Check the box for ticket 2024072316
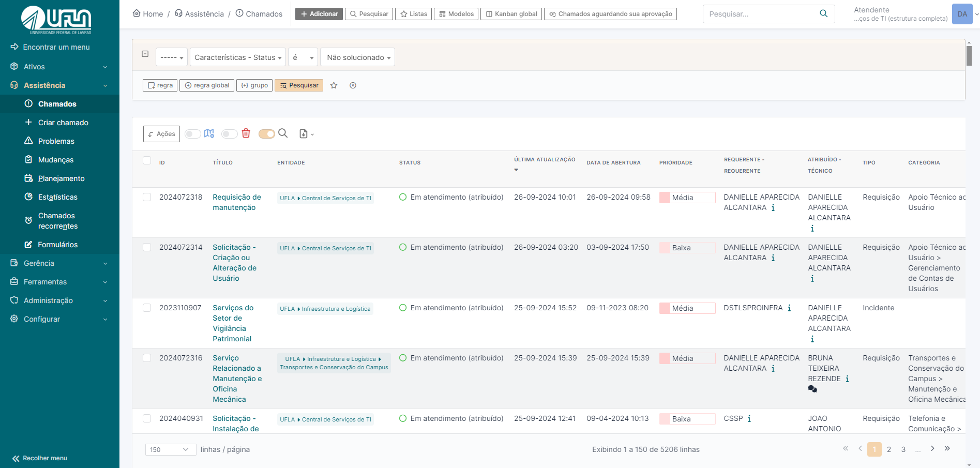The height and width of the screenshot is (468, 980). pos(147,358)
